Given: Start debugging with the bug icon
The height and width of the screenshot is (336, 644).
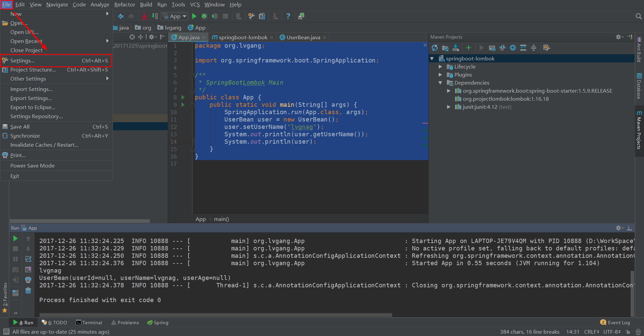Looking at the screenshot, I should tap(204, 16).
